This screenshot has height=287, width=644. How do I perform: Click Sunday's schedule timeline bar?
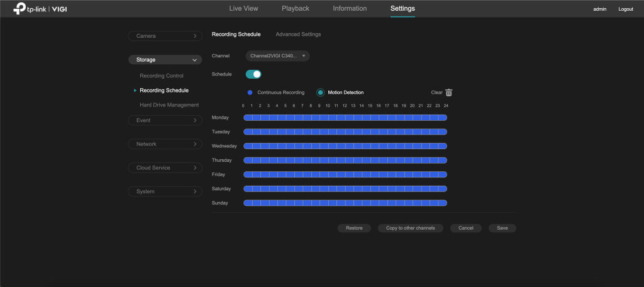[345, 203]
